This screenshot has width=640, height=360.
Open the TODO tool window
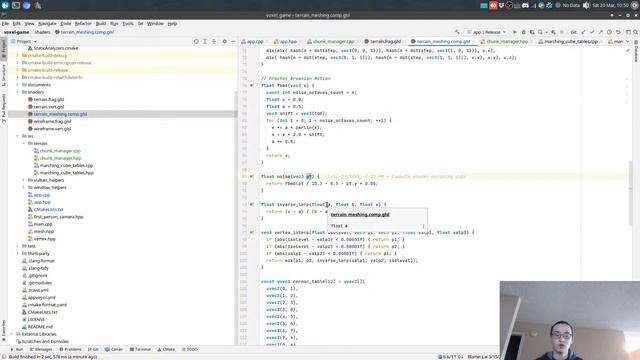190,349
